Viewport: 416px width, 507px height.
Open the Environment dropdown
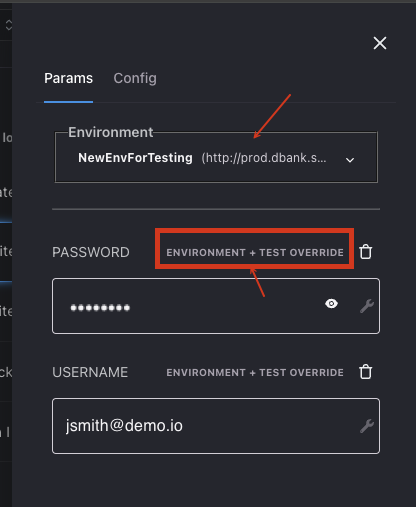tap(216, 157)
